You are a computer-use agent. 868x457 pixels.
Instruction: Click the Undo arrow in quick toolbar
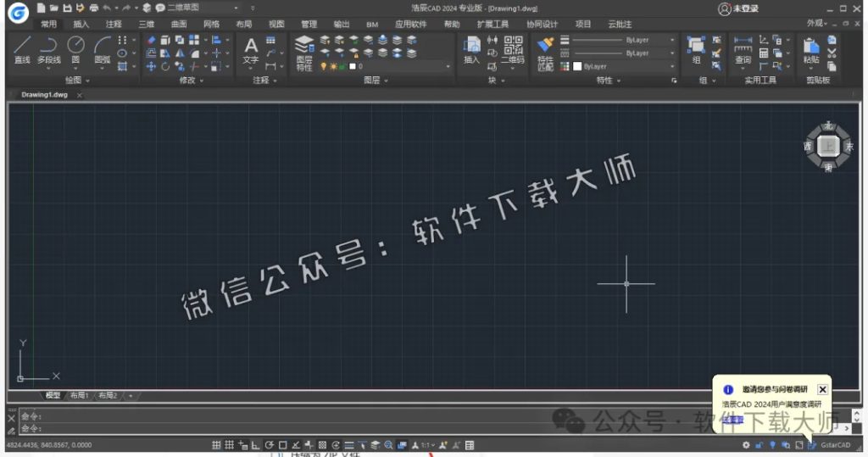[107, 8]
